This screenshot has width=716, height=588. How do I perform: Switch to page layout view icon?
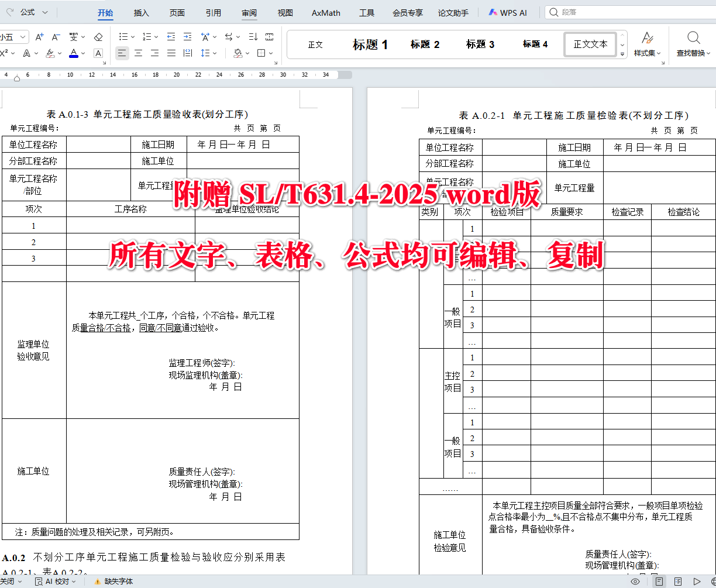tap(659, 582)
